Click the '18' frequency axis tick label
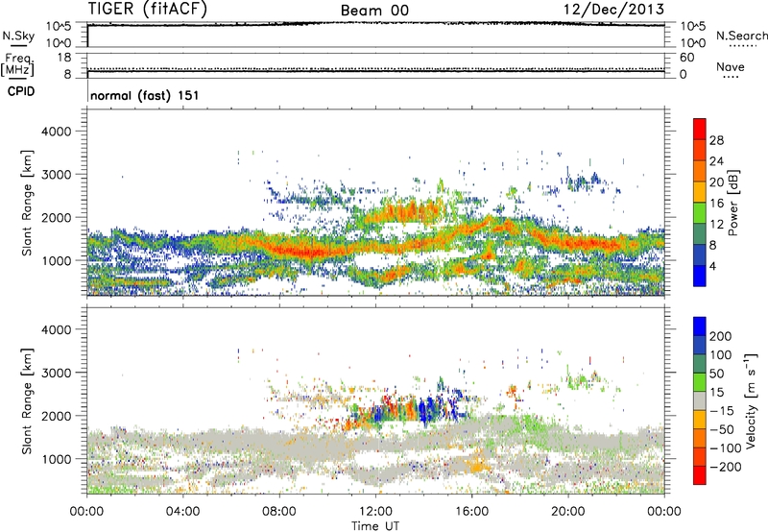Viewport: 768px width, 532px height. 64,58
